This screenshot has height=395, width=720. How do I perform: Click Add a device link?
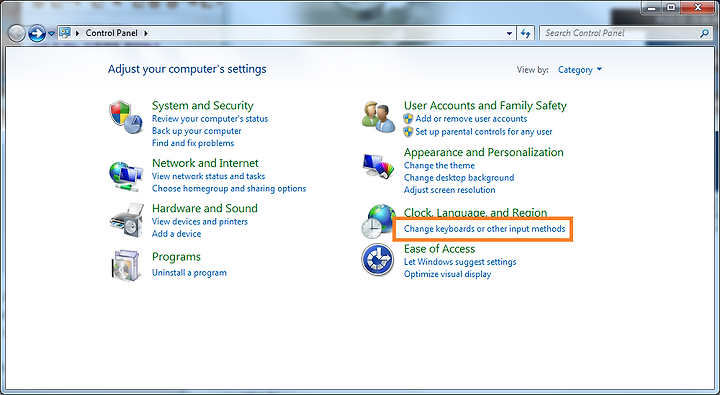(x=176, y=234)
